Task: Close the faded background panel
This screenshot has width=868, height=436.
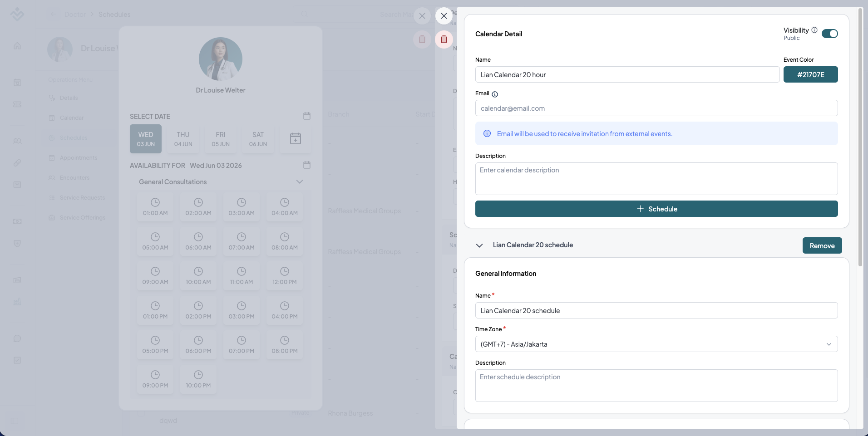Action: tap(422, 16)
